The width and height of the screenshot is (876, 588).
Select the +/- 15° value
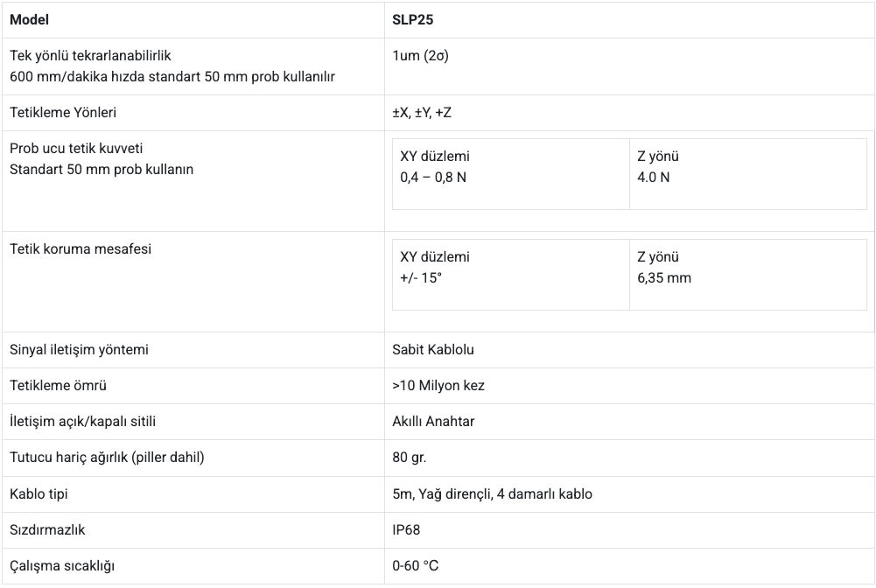coord(421,278)
